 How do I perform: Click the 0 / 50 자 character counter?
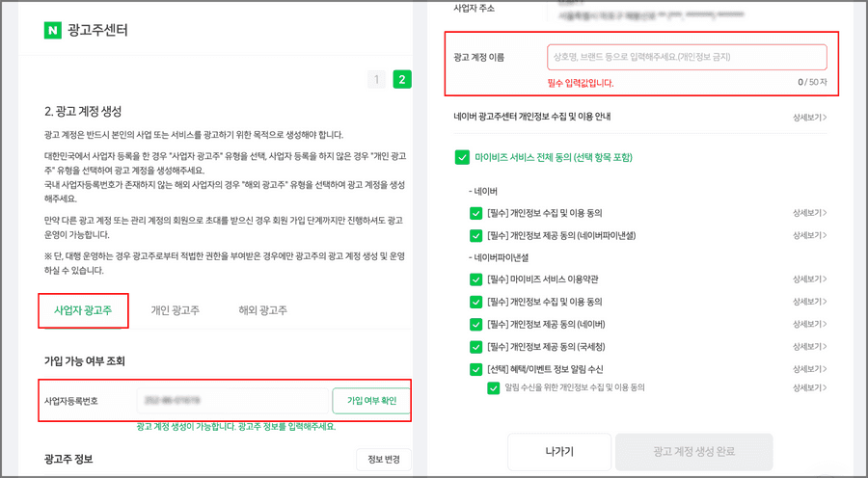tap(812, 82)
